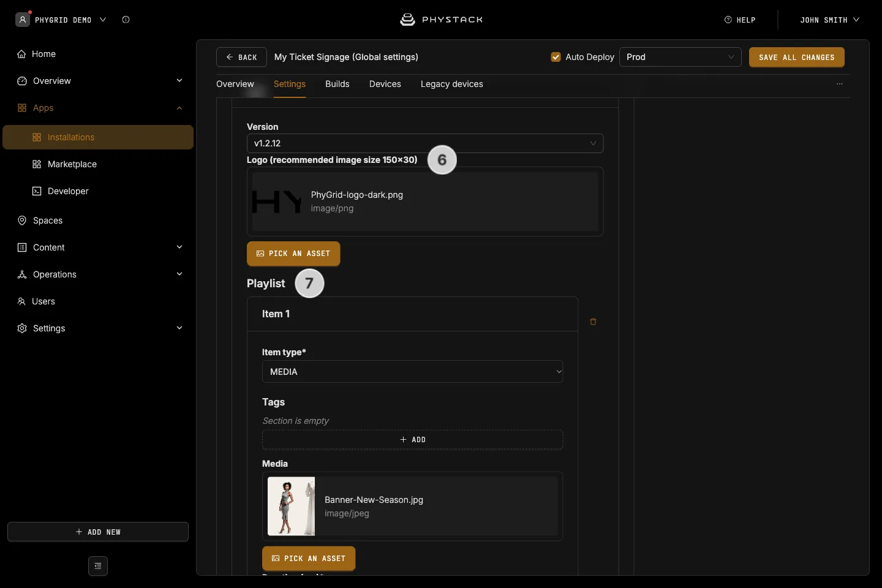Screen dimensions: 882x588
Task: Click Add in the Tags section
Action: coord(413,440)
